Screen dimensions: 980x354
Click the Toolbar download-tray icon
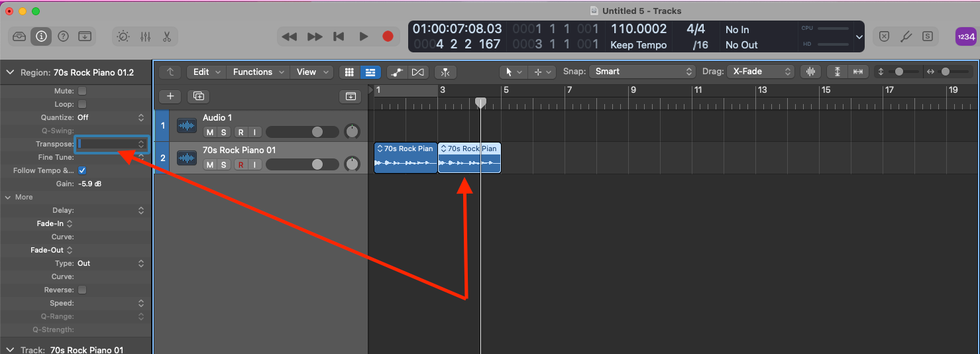pyautogui.click(x=85, y=36)
